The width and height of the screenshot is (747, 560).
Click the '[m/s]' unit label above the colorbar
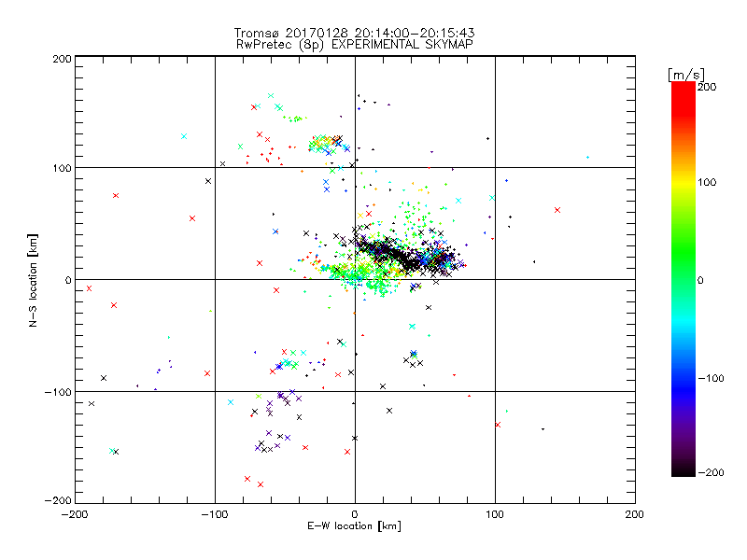pos(686,75)
